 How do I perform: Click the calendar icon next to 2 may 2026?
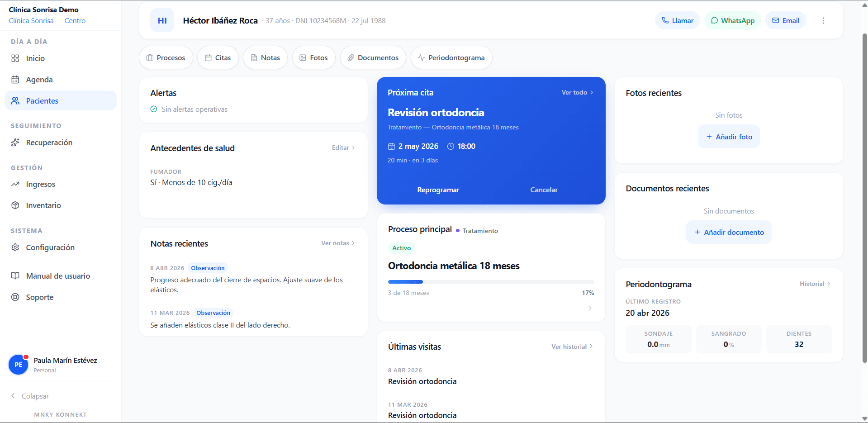pos(392,146)
